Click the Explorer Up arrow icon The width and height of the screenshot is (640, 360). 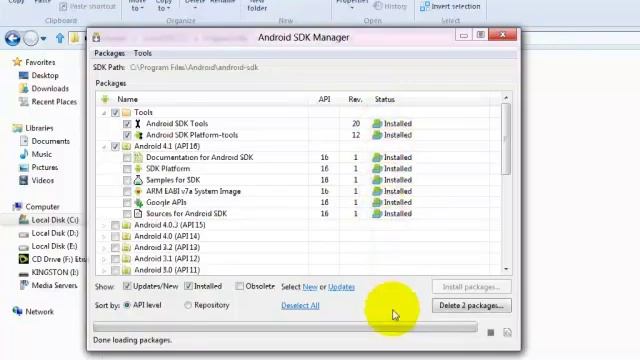pos(60,38)
